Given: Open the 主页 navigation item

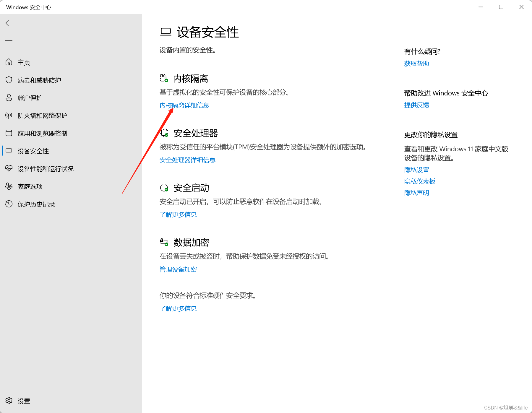Looking at the screenshot, I should [x=71, y=62].
